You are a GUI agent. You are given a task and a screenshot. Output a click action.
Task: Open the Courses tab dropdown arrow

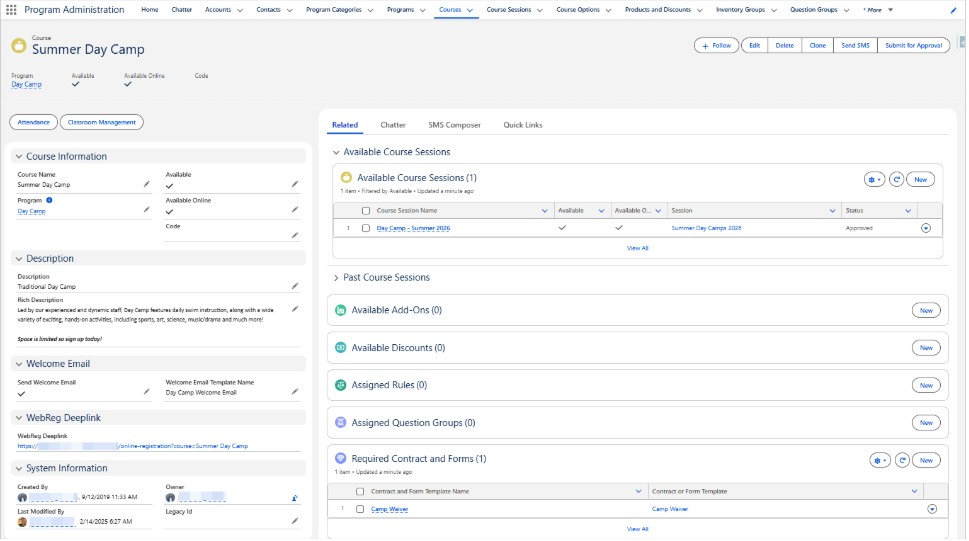coord(470,11)
